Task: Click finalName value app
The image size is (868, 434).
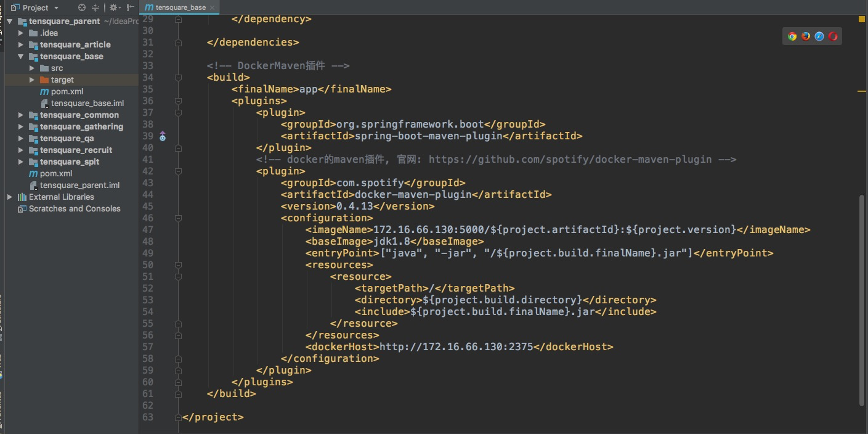Action: pos(308,89)
